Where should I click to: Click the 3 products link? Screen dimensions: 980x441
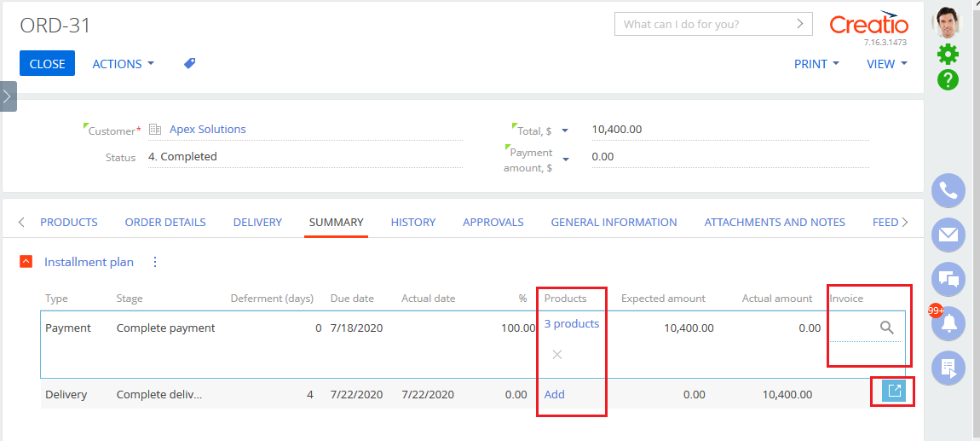click(571, 324)
